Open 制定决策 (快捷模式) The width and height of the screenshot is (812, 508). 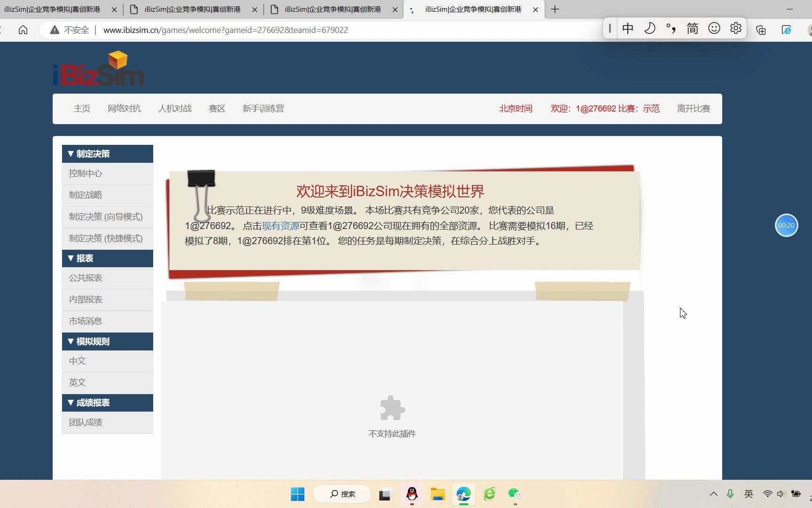tap(108, 238)
